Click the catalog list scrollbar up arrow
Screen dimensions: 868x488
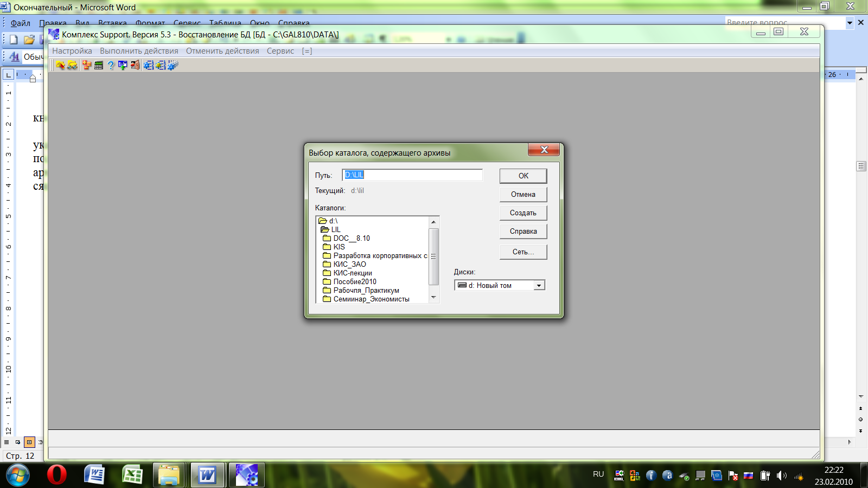(x=433, y=222)
